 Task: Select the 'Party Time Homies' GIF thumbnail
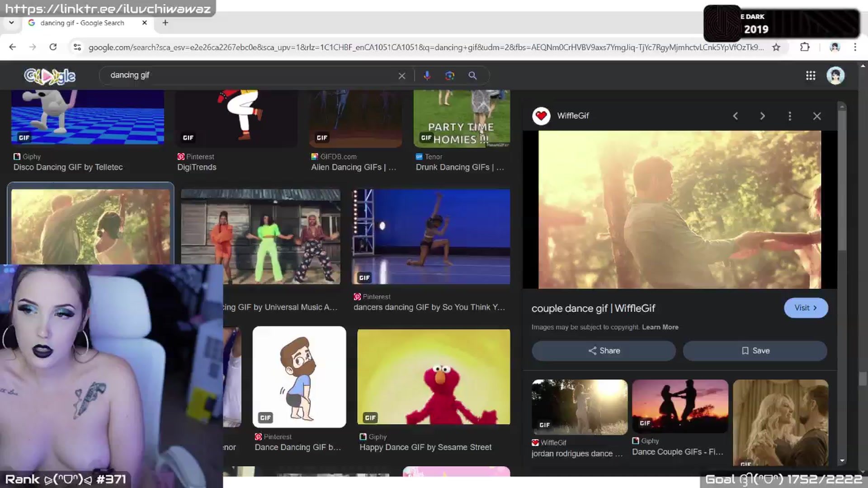tap(462, 118)
